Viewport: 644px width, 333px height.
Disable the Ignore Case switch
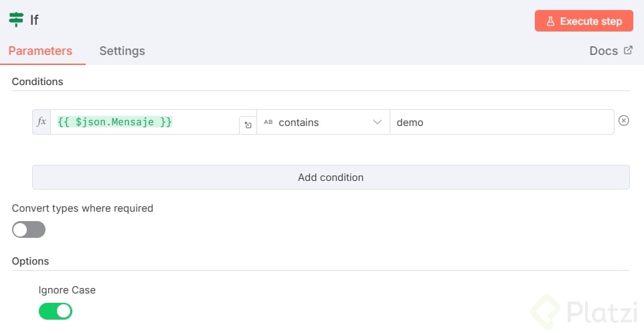click(56, 311)
